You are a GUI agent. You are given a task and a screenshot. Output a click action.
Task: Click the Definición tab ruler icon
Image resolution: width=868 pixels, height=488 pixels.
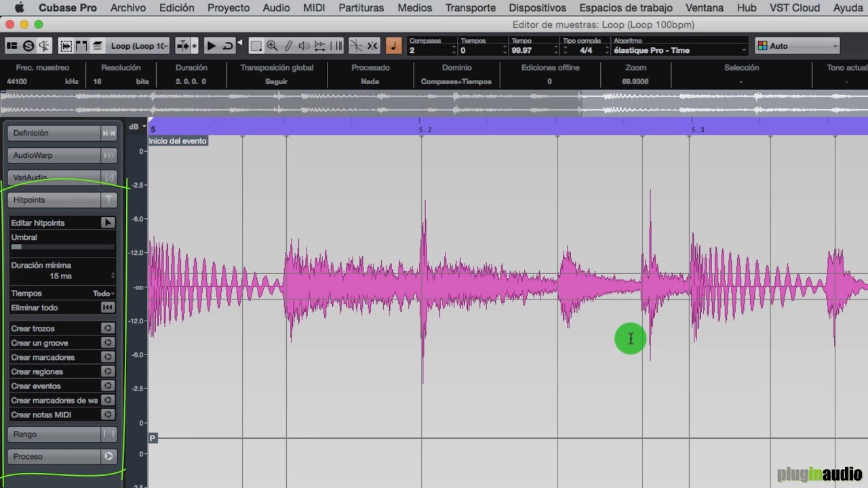click(108, 133)
